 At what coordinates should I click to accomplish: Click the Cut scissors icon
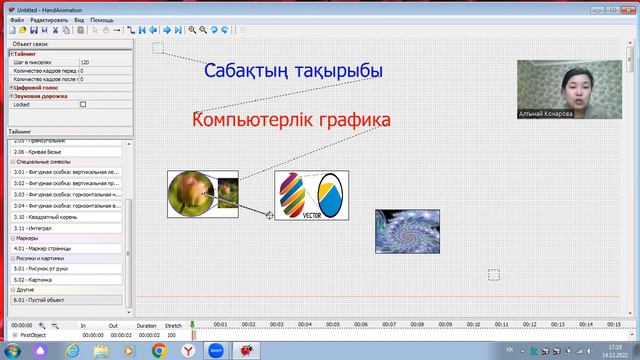pyautogui.click(x=55, y=30)
